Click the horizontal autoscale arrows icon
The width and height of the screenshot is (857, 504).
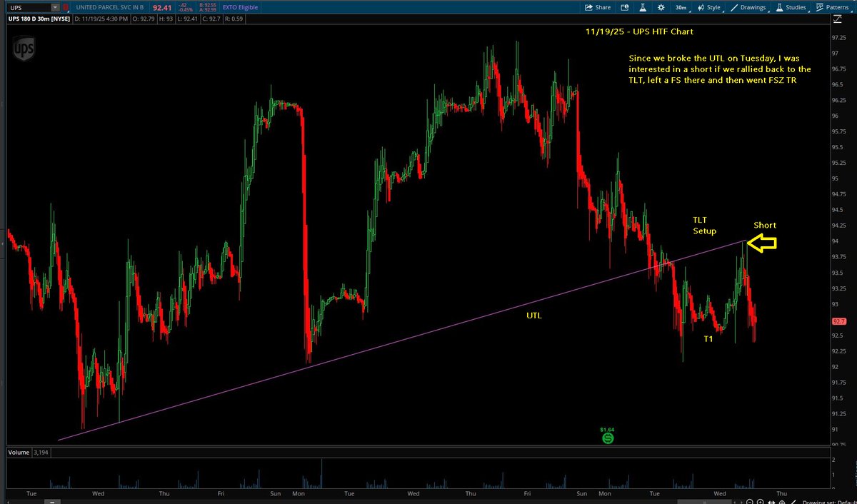coord(771,502)
